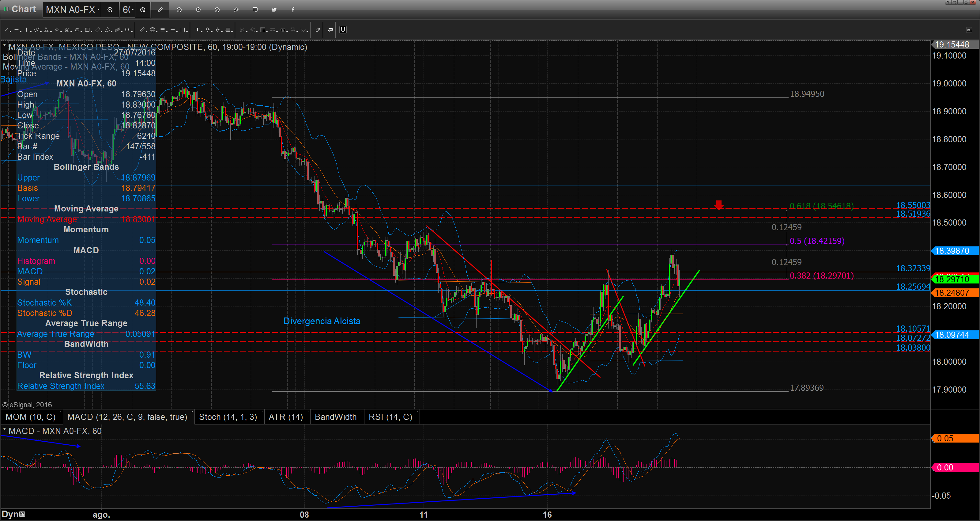This screenshot has height=521, width=980.
Task: Expand the highlight band tool dropdown
Action: [x=232, y=31]
